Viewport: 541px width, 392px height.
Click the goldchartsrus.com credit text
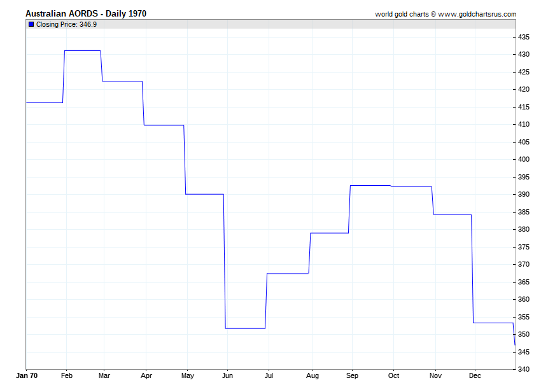pos(446,14)
